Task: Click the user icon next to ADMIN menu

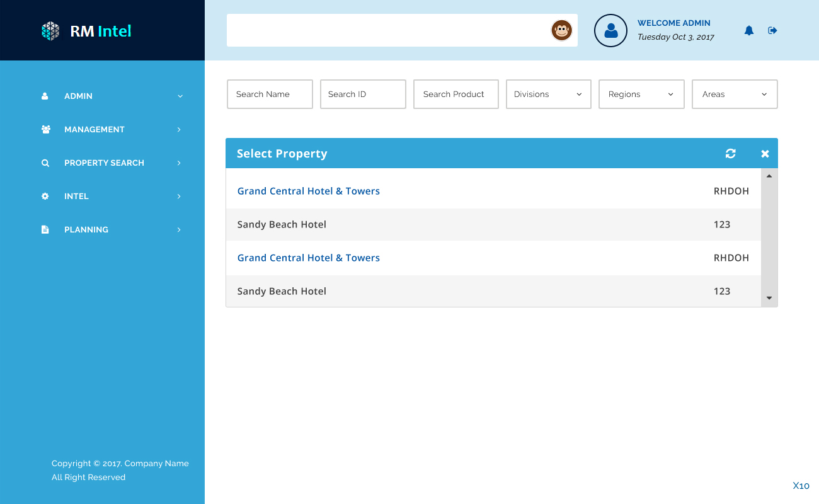Action: pyautogui.click(x=45, y=96)
